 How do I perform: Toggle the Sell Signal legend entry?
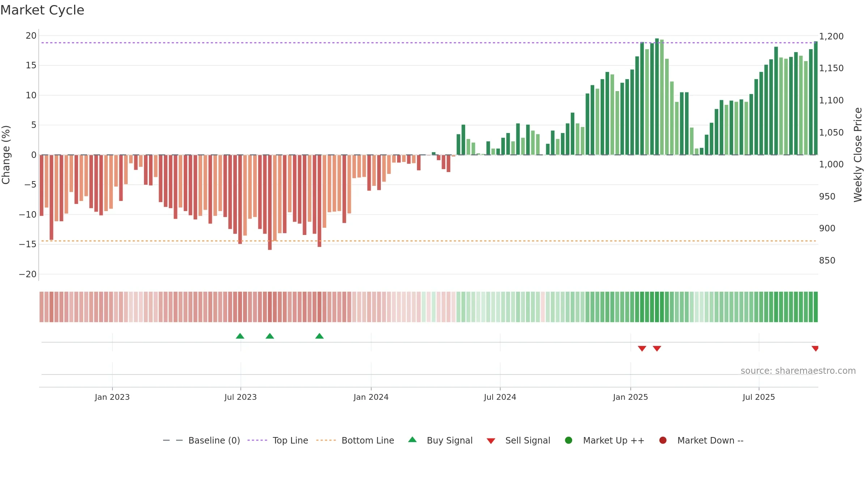click(518, 440)
